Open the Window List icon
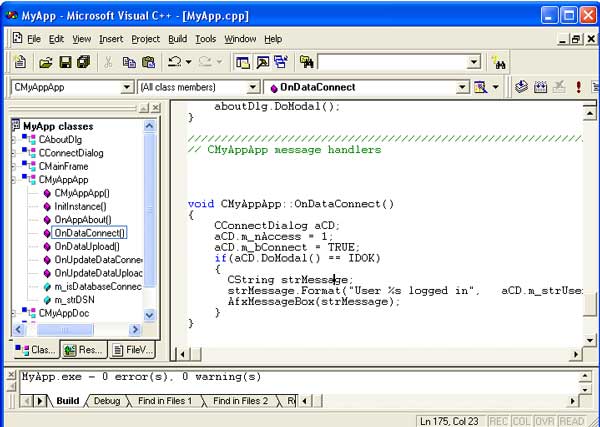Image resolution: width=600 pixels, height=427 pixels. tap(280, 62)
